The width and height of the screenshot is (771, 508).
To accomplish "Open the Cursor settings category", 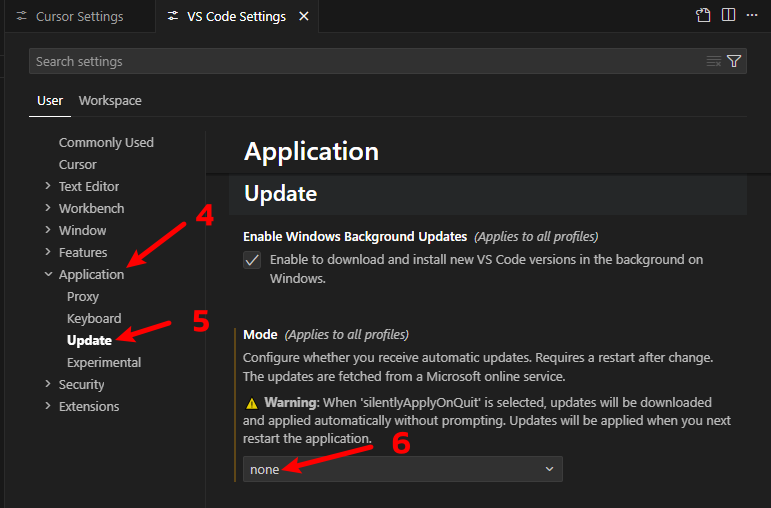I will [78, 165].
